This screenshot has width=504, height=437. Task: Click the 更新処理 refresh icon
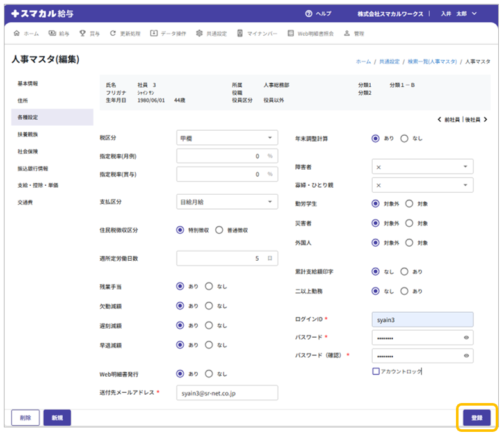click(113, 33)
